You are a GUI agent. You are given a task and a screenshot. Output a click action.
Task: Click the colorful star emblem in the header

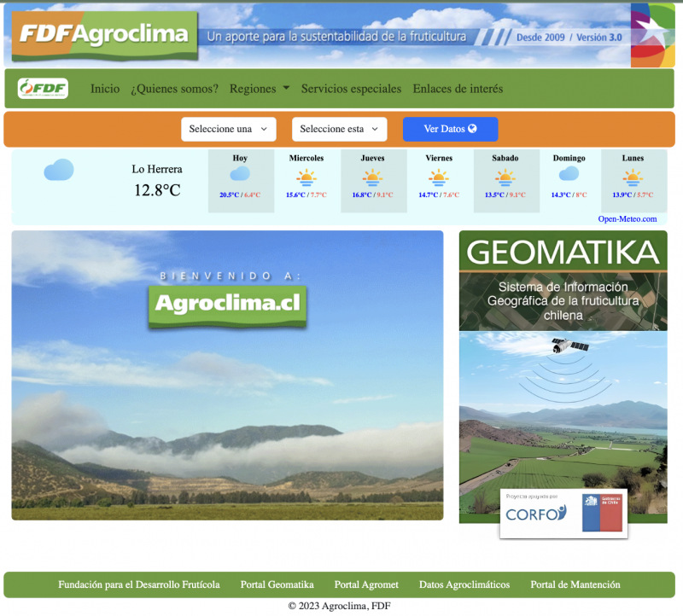pyautogui.click(x=652, y=35)
